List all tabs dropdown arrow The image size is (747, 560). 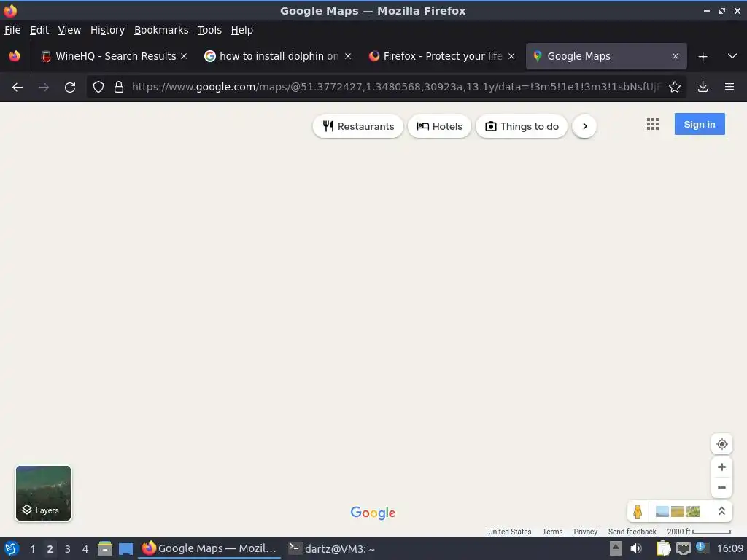(732, 56)
